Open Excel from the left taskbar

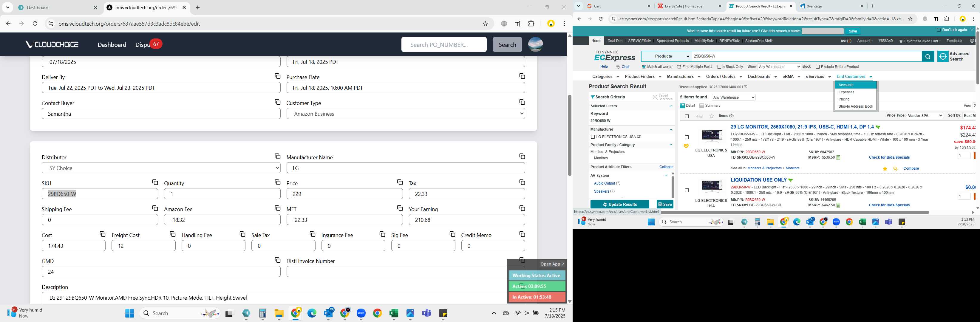393,313
